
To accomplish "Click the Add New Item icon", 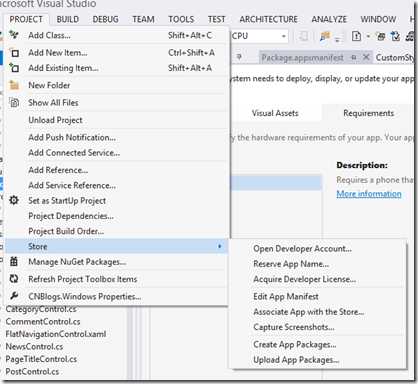I will coord(14,53).
